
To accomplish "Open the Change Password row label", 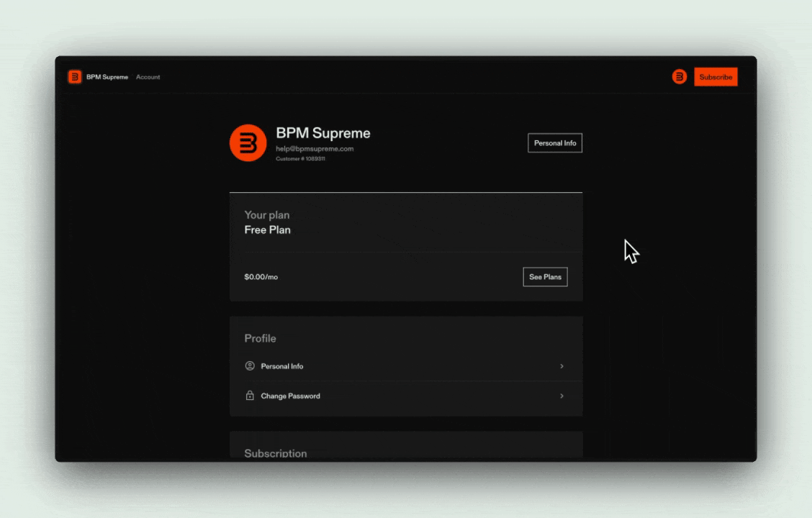I will 291,396.
